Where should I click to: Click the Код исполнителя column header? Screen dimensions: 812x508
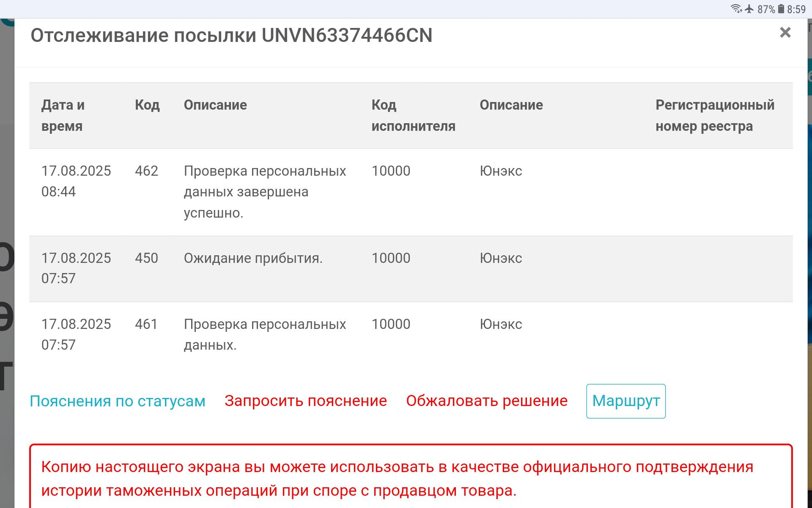(x=413, y=115)
